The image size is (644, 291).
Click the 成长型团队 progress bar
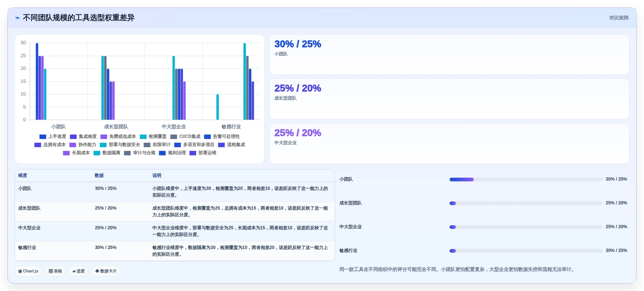526,203
